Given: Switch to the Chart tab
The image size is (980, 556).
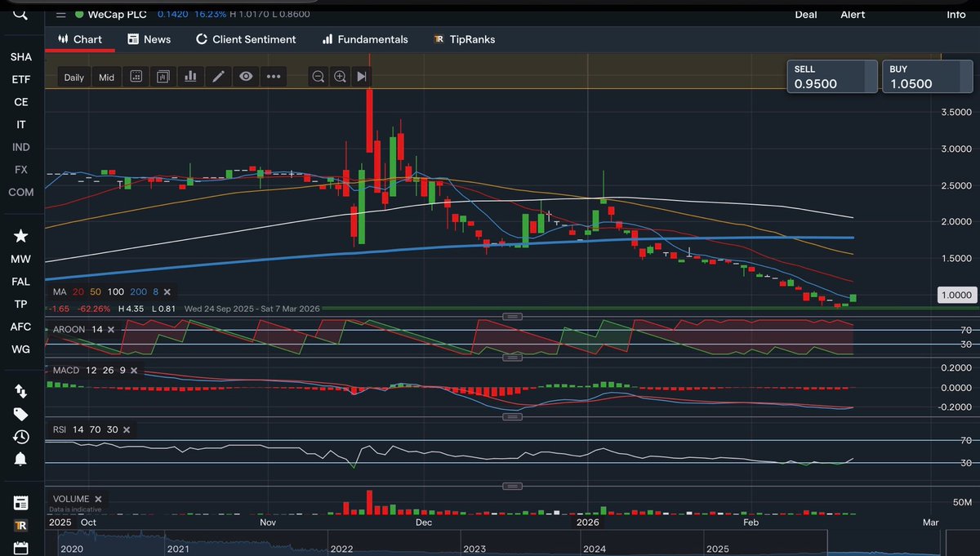Looking at the screenshot, I should (79, 39).
